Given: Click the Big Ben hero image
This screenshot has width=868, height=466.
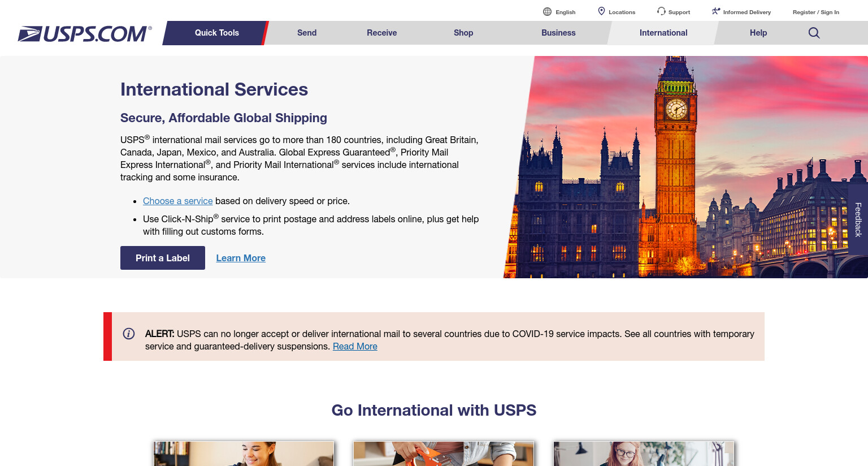Looking at the screenshot, I should [687, 167].
